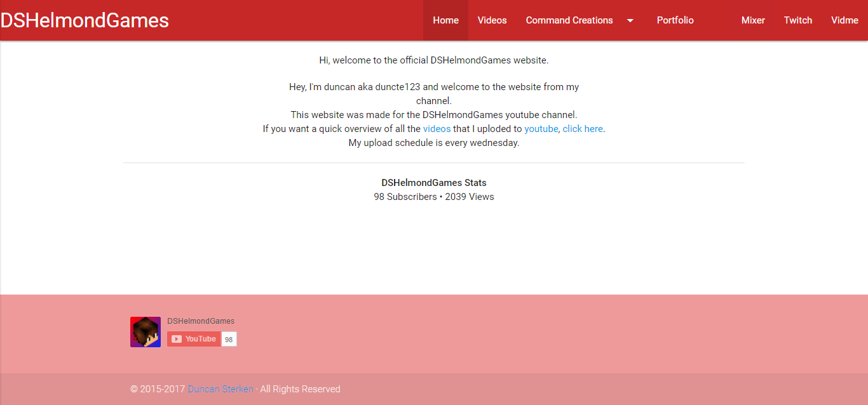Click the YouTube play icon in footer

point(177,339)
